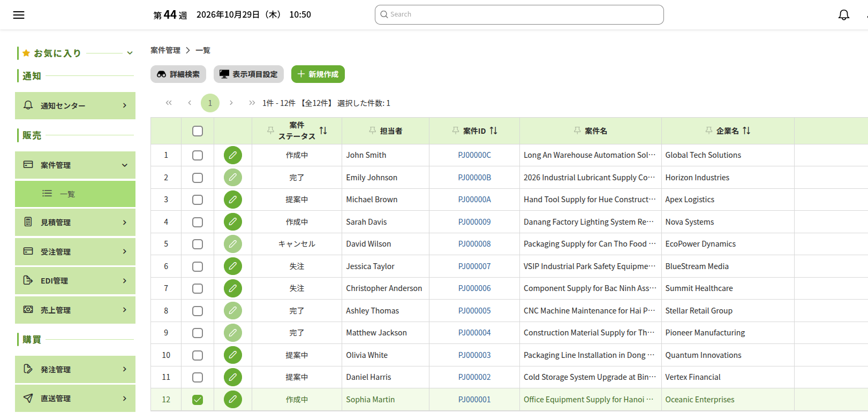Check the box for Matthew Jackson row

click(x=198, y=333)
